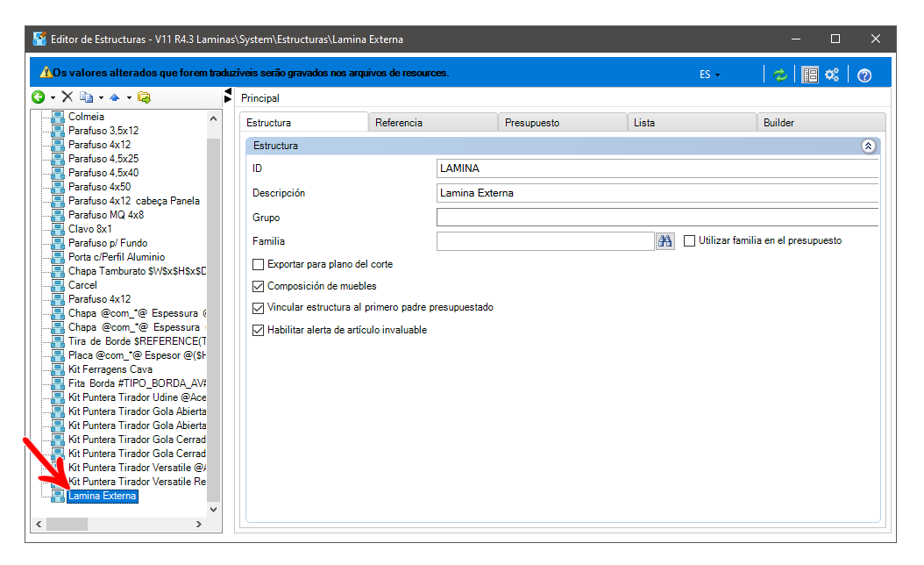The image size is (924, 565).
Task: Uncheck Composición de muebles checkbox
Action: (258, 286)
